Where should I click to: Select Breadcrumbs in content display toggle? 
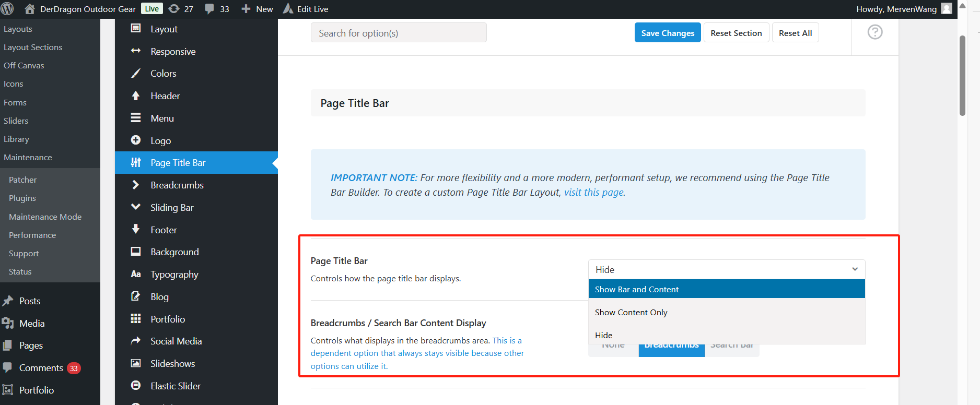[x=671, y=349]
